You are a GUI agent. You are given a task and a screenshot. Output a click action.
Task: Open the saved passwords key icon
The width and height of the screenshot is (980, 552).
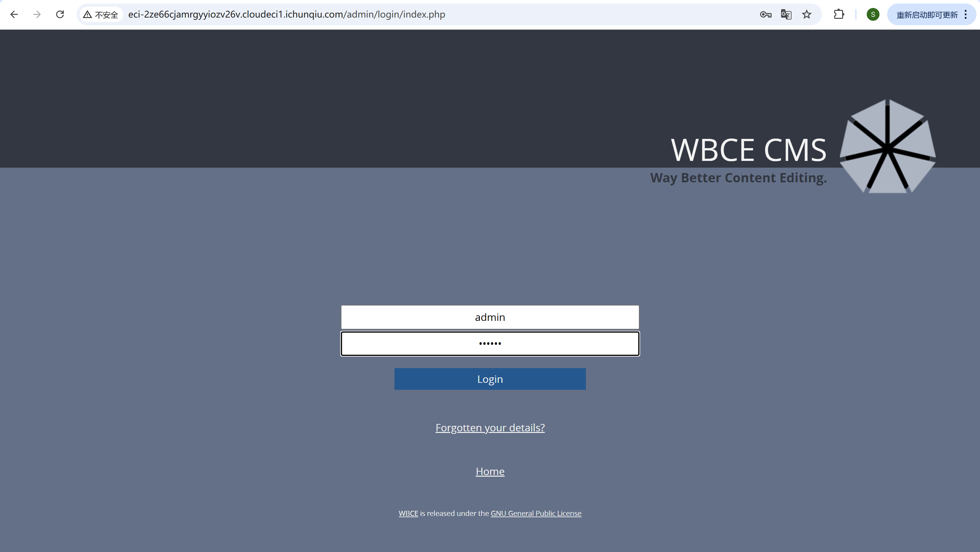point(766,14)
